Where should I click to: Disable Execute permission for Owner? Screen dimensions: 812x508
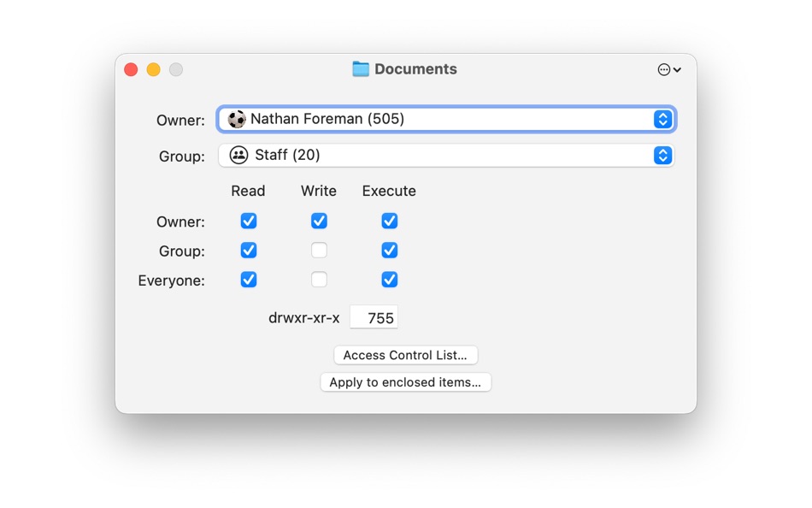tap(389, 221)
